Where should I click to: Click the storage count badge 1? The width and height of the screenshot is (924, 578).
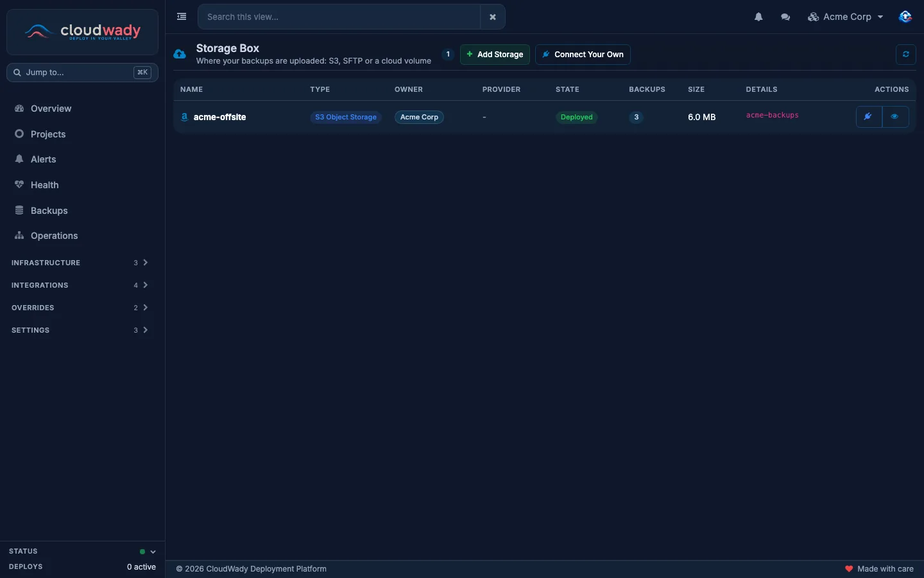click(448, 55)
